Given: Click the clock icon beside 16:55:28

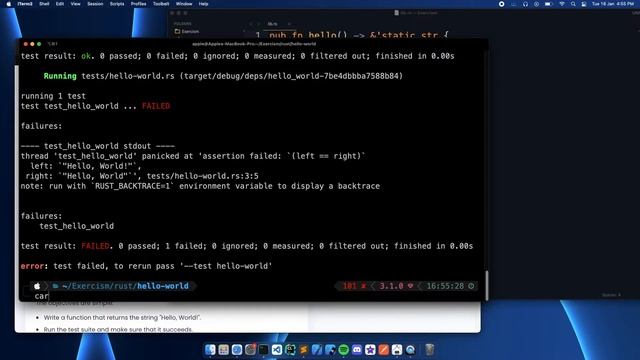Looking at the screenshot, I should click(471, 286).
